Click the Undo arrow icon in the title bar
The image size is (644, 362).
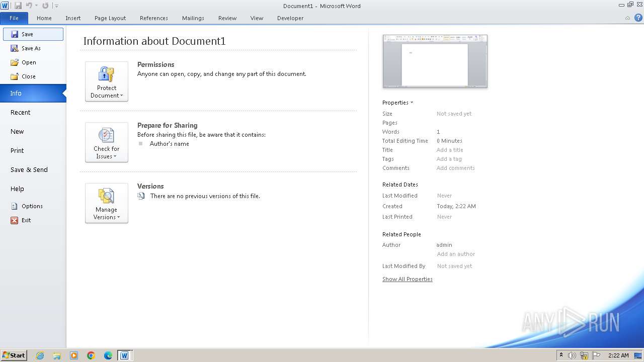pyautogui.click(x=29, y=6)
